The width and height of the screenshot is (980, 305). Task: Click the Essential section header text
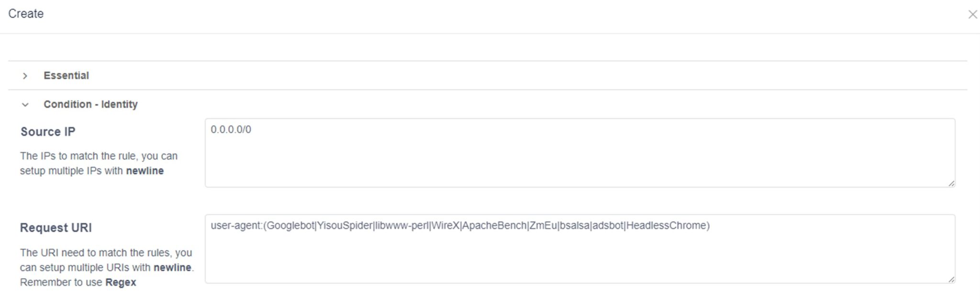pos(67,75)
